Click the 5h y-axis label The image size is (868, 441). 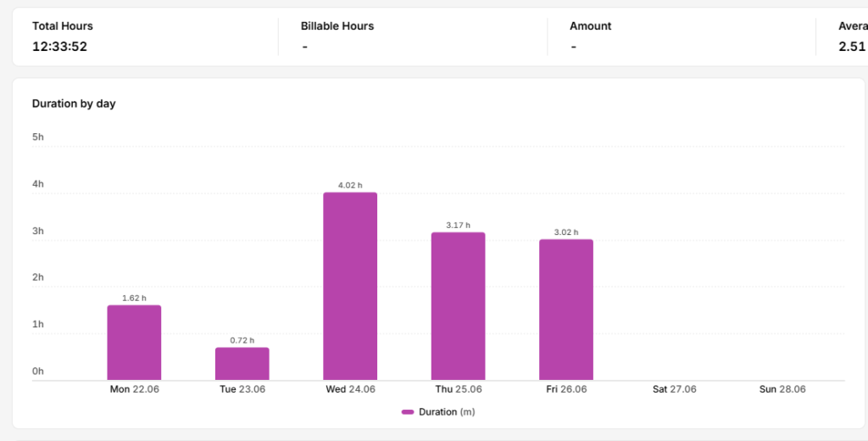(37, 137)
